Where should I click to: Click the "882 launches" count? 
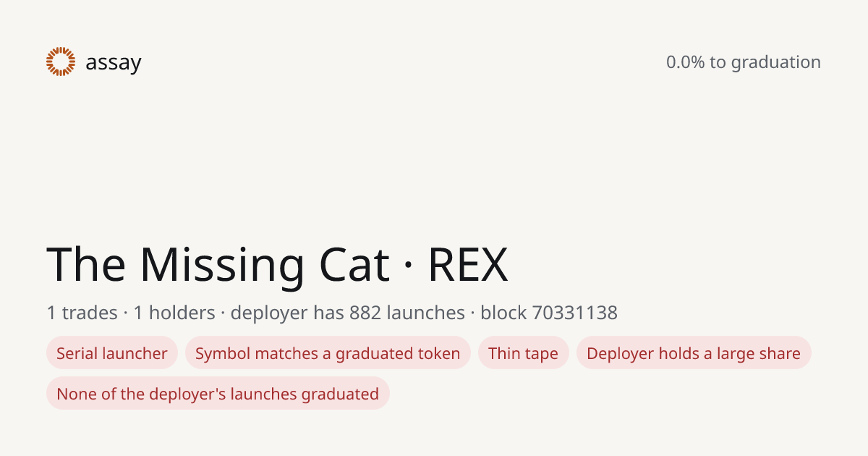coord(407,313)
